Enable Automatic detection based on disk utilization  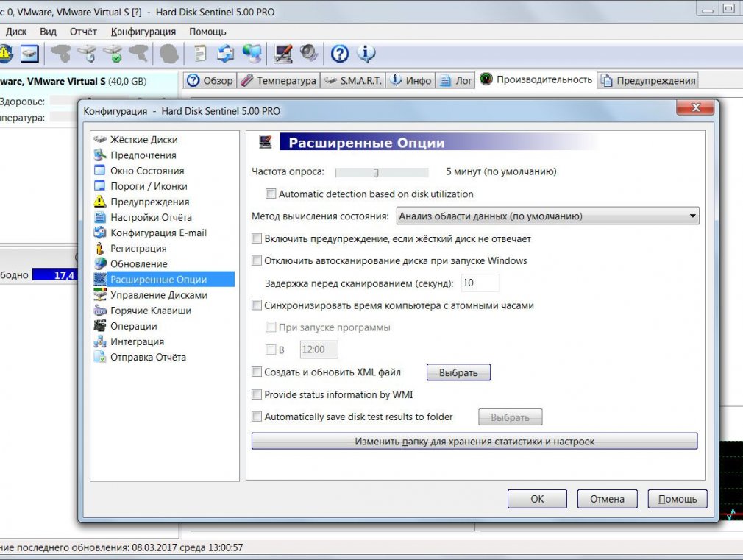click(x=271, y=194)
